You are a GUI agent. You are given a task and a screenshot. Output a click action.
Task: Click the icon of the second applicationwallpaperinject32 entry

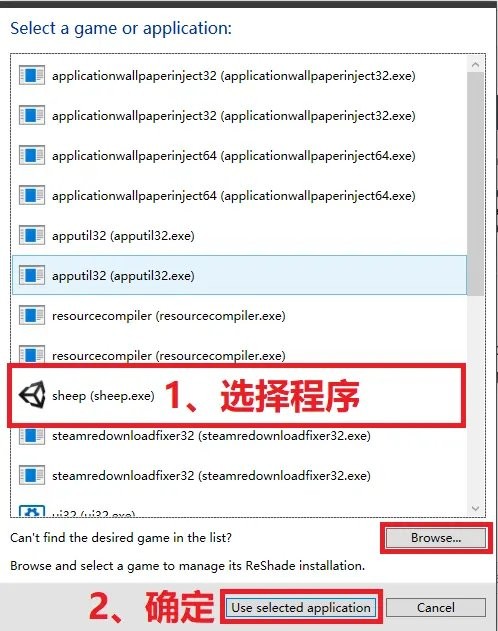point(32,115)
